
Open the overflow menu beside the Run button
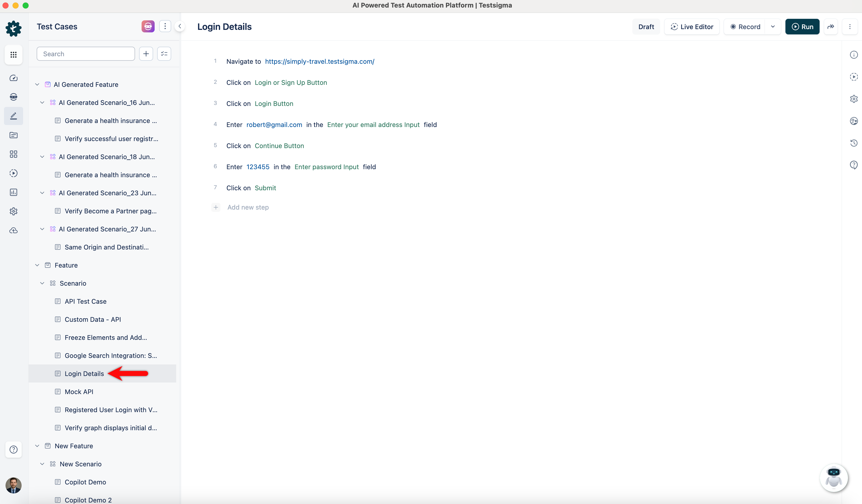[850, 26]
